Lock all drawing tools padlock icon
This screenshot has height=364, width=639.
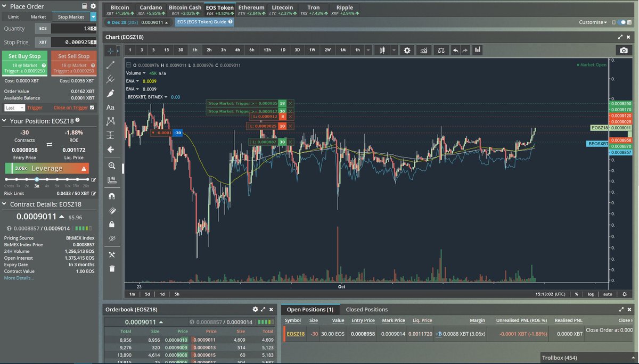tap(111, 225)
